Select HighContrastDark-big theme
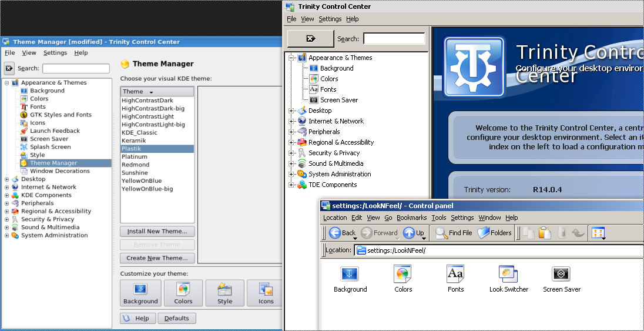 coord(157,109)
